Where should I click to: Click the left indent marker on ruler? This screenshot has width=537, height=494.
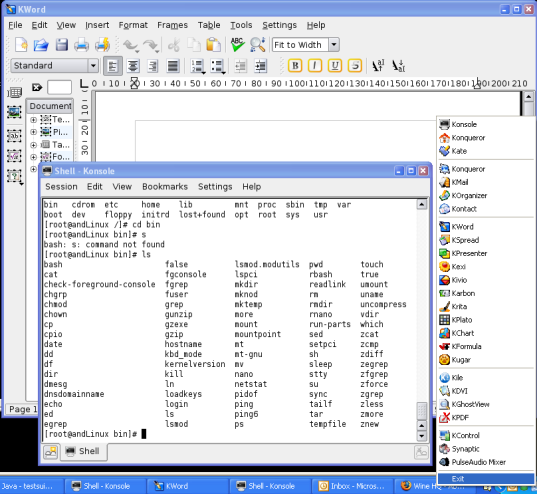click(135, 83)
